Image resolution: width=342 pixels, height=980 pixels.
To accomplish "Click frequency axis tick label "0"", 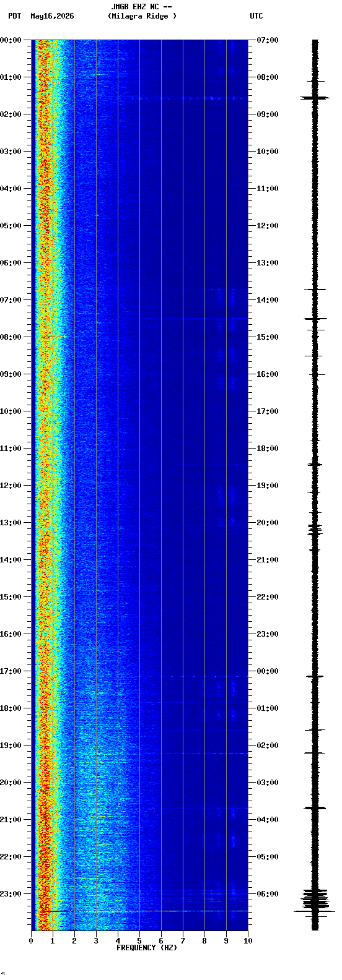I will pyautogui.click(x=31, y=941).
